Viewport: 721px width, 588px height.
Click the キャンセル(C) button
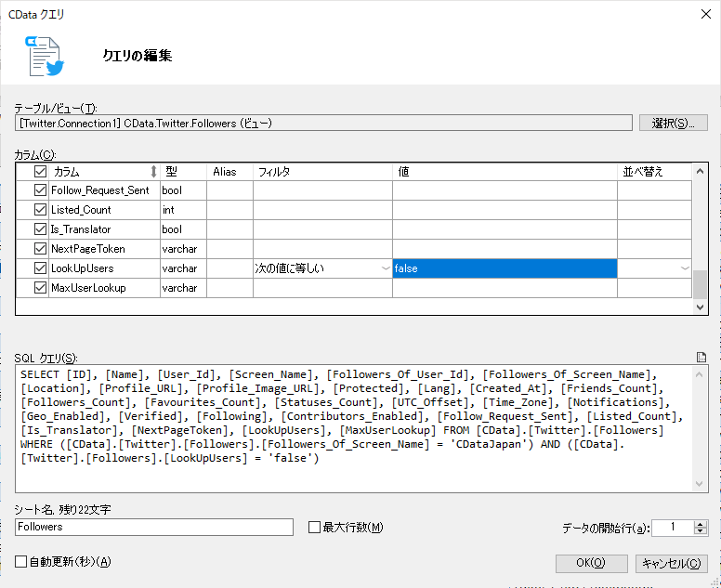(x=672, y=563)
